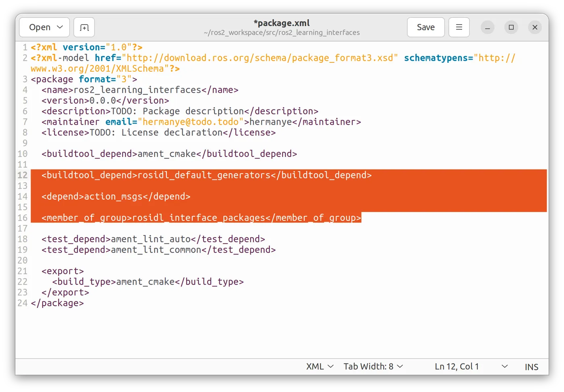This screenshot has width=564, height=392.
Task: Minimize the gedit window
Action: coord(487,27)
